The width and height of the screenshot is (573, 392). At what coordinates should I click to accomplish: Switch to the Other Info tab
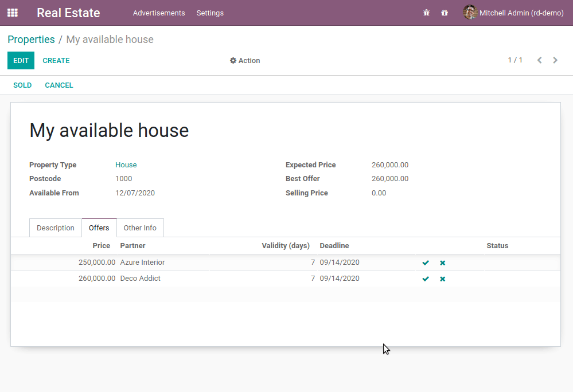coord(140,228)
